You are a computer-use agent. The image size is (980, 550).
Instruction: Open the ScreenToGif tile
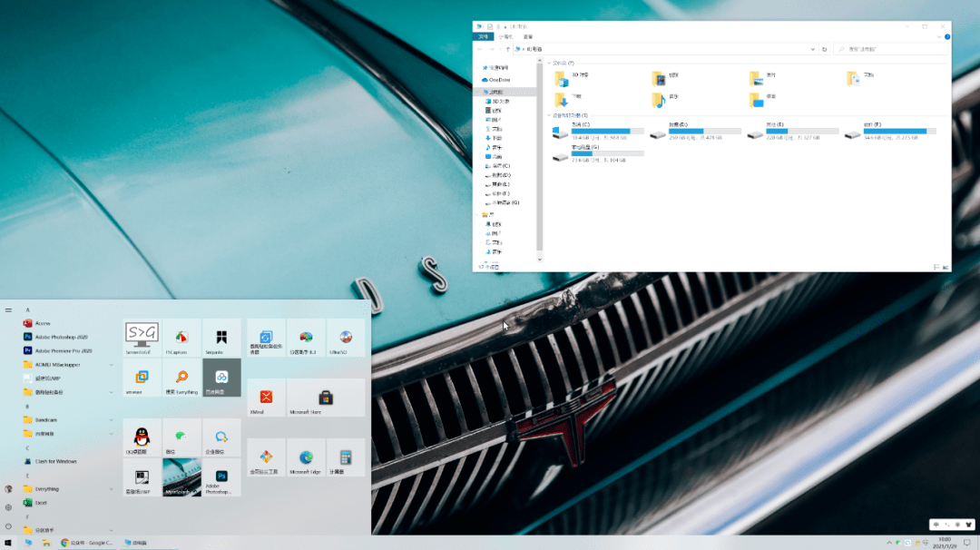click(142, 337)
